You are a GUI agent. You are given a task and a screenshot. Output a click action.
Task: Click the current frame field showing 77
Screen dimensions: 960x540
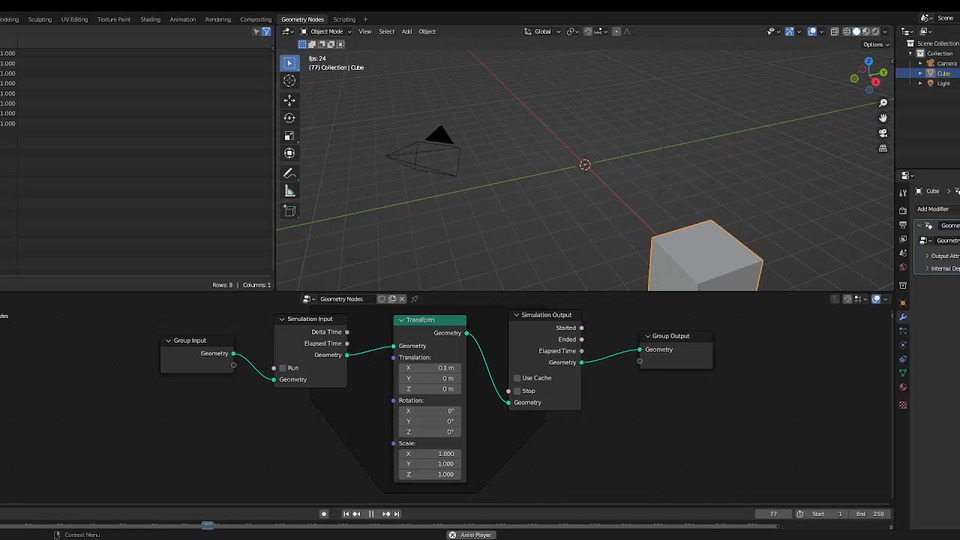(x=773, y=514)
